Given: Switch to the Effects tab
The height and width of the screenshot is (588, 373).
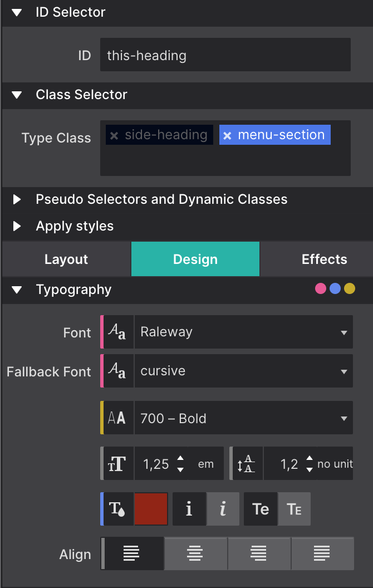Looking at the screenshot, I should [x=324, y=259].
